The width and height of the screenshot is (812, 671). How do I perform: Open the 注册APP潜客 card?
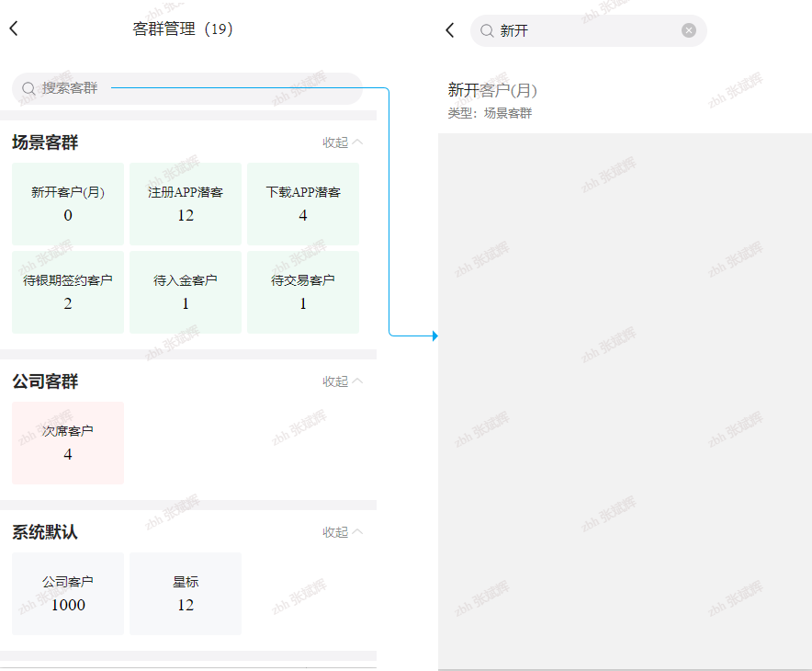click(186, 204)
